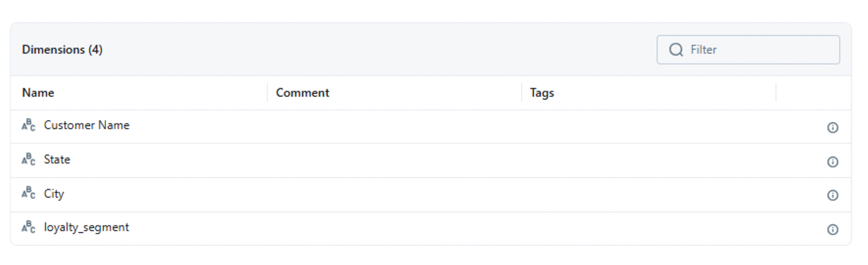Click the divider between Comment and Tags columns
This screenshot has height=265, width=868.
coord(522,93)
